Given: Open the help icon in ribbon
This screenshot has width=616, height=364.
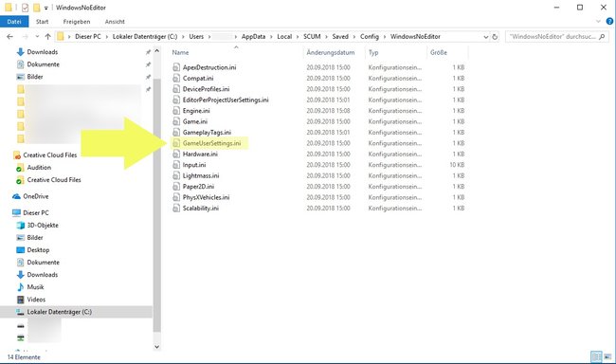Looking at the screenshot, I should click(609, 22).
